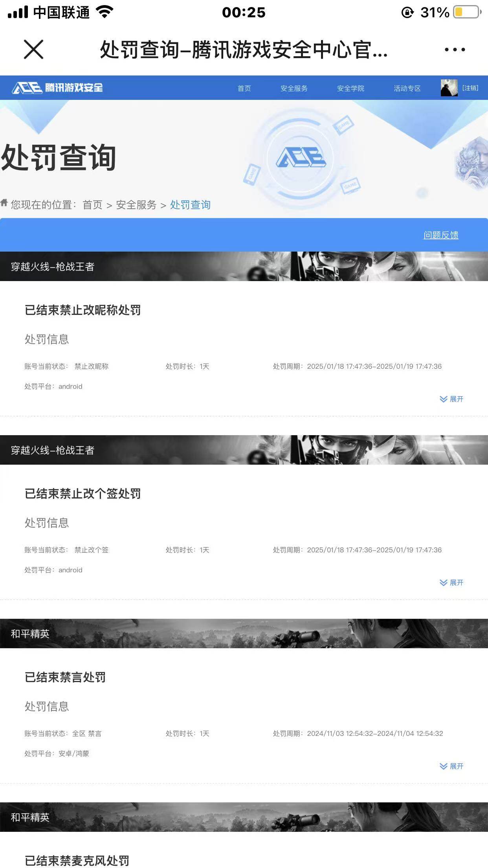The image size is (488, 868).
Task: Select 已结束禁止改昵称处罚 heading
Action: pyautogui.click(x=83, y=310)
